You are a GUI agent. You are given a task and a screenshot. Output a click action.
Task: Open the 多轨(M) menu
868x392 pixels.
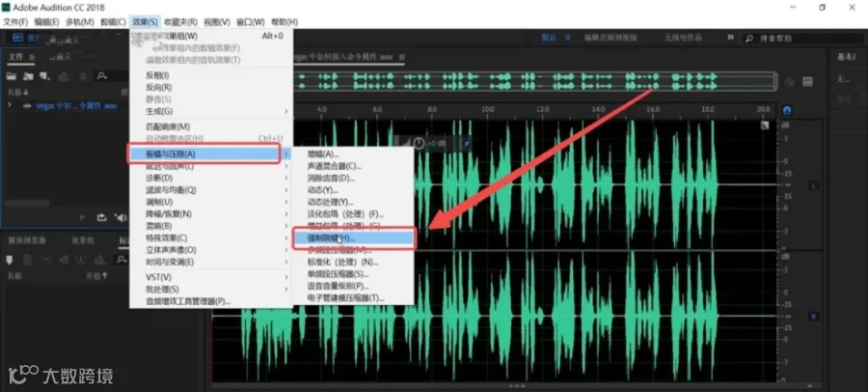pos(80,22)
